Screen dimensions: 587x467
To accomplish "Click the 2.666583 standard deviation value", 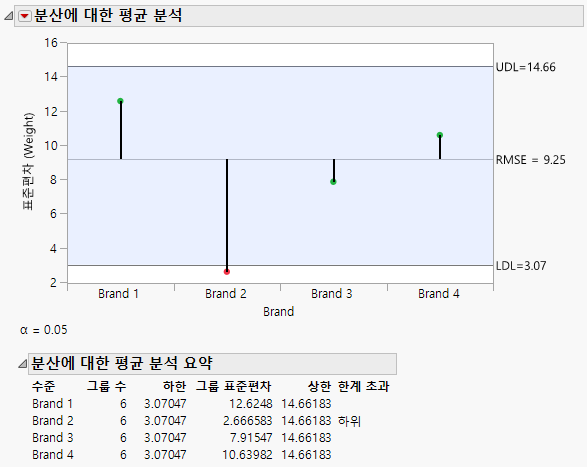I will coord(247,421).
